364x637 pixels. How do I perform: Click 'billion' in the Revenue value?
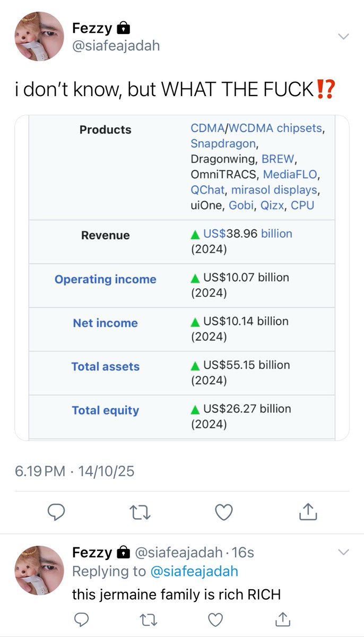point(276,234)
